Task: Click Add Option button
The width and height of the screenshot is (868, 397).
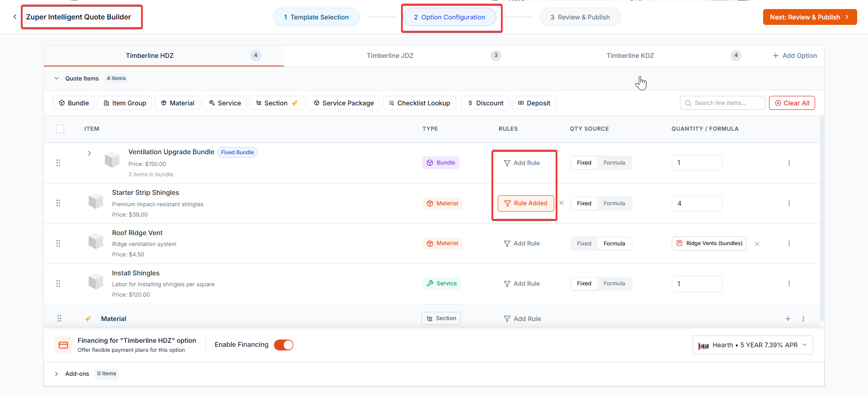Action: tap(795, 56)
